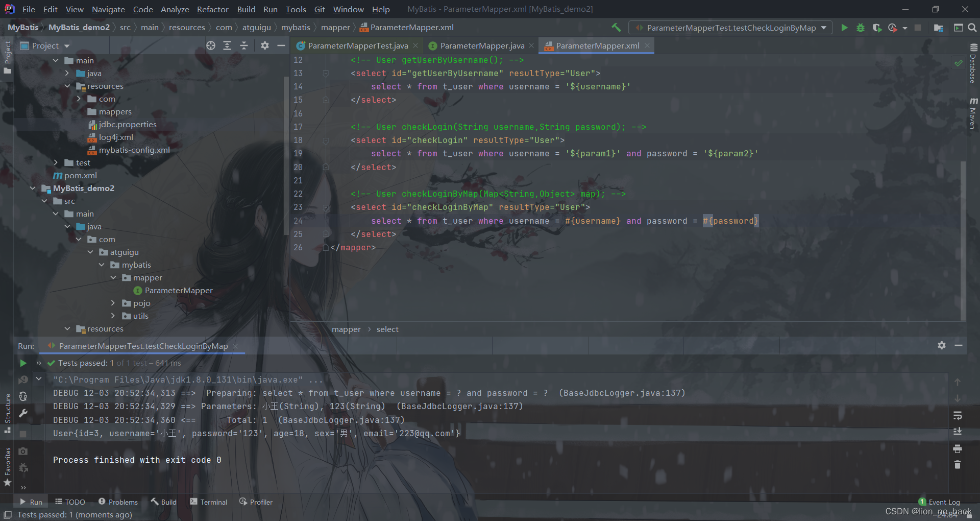
Task: Click wrench settings icon in Run sidebar
Action: [x=23, y=413]
